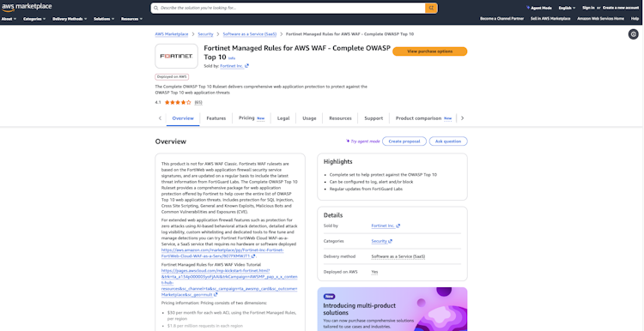Click the Overview section heading
Viewport: 644px width, 331px height.
(171, 141)
